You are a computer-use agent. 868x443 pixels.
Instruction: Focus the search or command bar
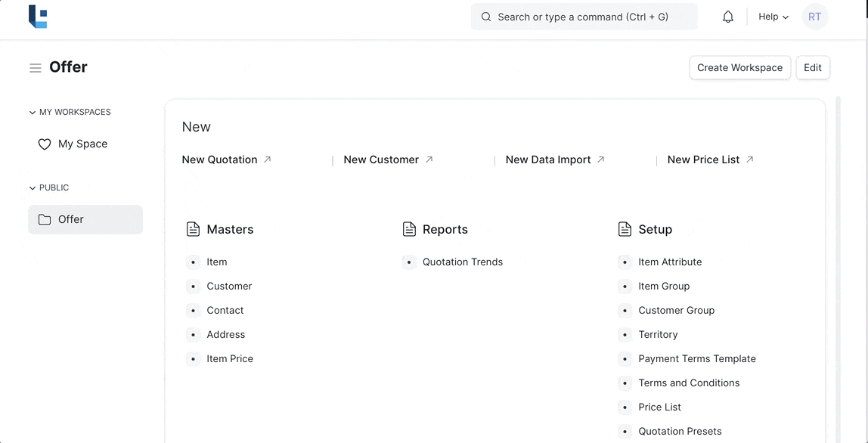pyautogui.click(x=584, y=17)
